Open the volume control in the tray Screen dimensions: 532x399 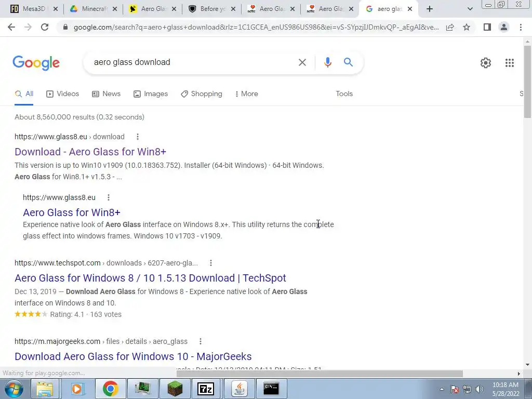pos(479,389)
